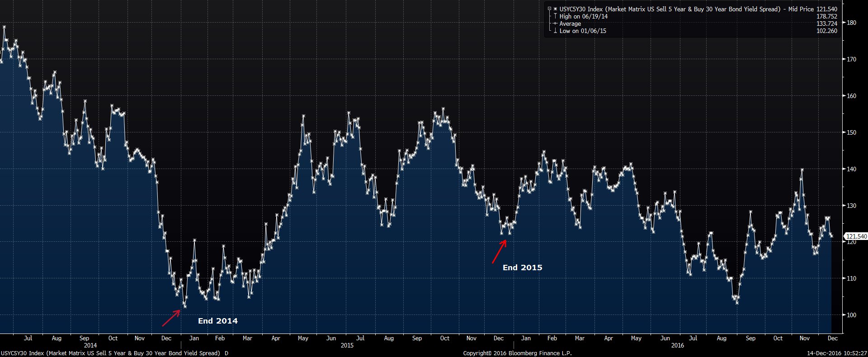Click the 100 y-axis label

(x=851, y=315)
